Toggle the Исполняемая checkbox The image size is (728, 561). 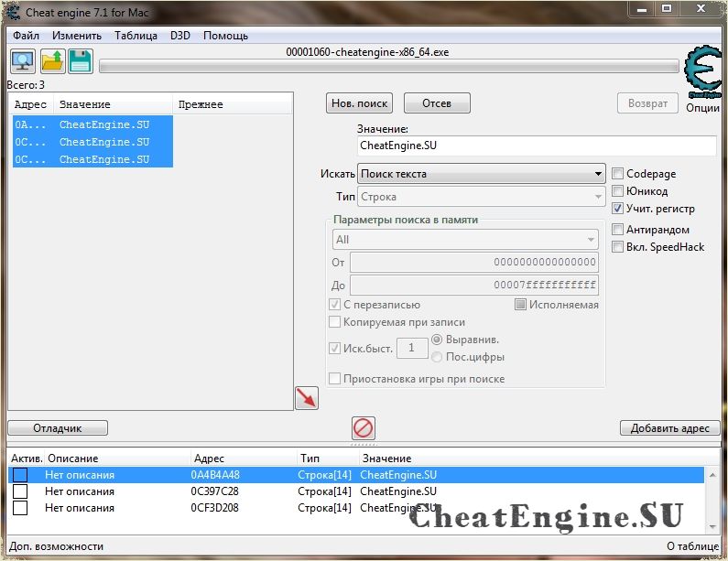pyautogui.click(x=520, y=305)
